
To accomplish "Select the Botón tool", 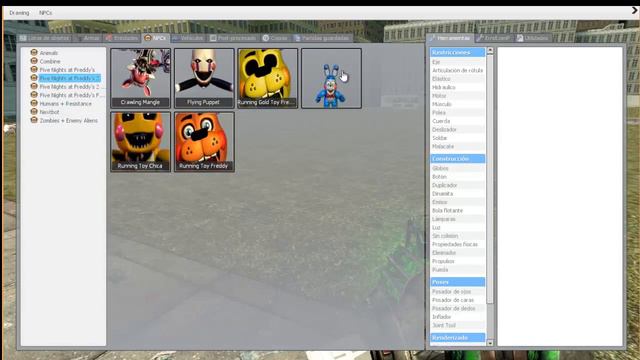I will tap(458, 177).
